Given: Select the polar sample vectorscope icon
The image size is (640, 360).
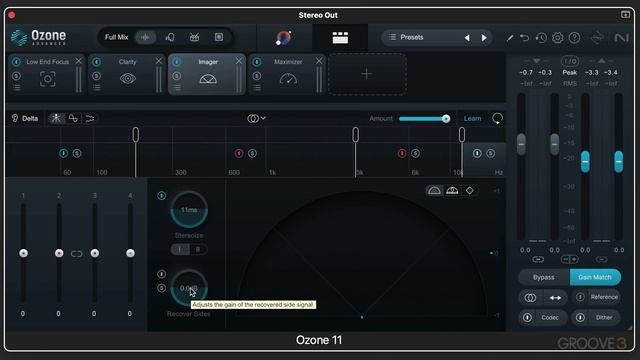Looking at the screenshot, I should pos(434,191).
